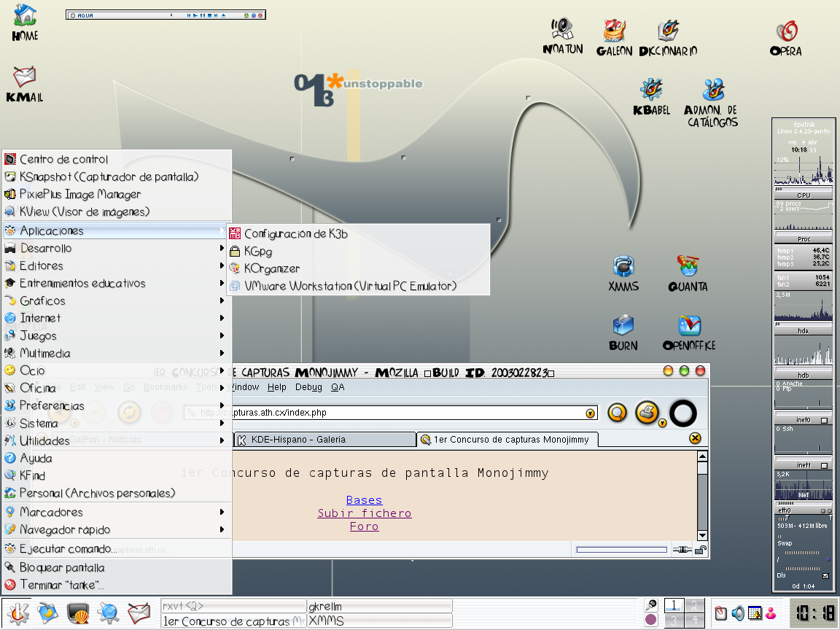Open the Help menu in Mozilla
This screenshot has height=630, width=840.
pos(277,387)
